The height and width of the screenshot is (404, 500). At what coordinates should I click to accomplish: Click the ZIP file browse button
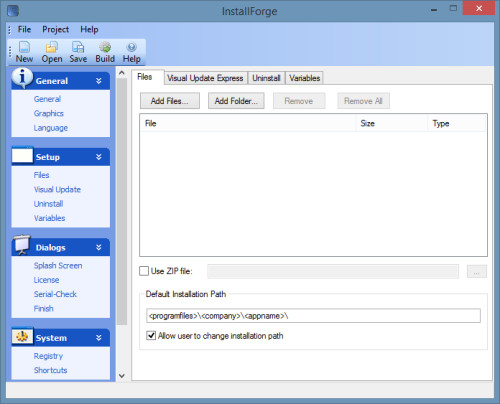point(477,271)
